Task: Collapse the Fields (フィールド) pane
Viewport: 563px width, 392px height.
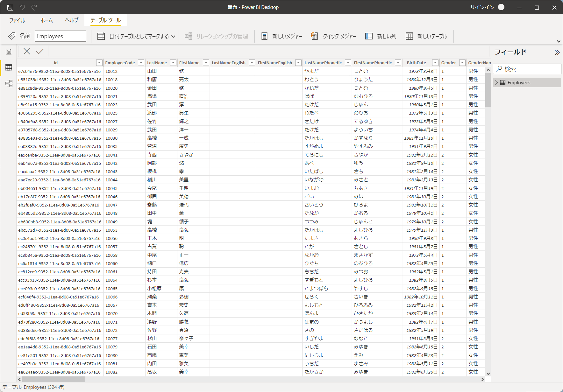Action: coord(557,52)
